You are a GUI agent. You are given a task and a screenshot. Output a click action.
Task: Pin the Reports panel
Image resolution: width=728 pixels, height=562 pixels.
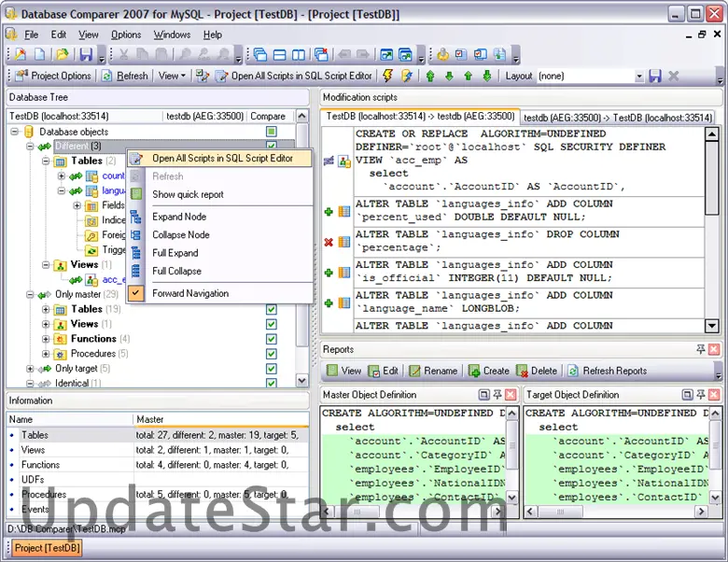[x=701, y=349]
